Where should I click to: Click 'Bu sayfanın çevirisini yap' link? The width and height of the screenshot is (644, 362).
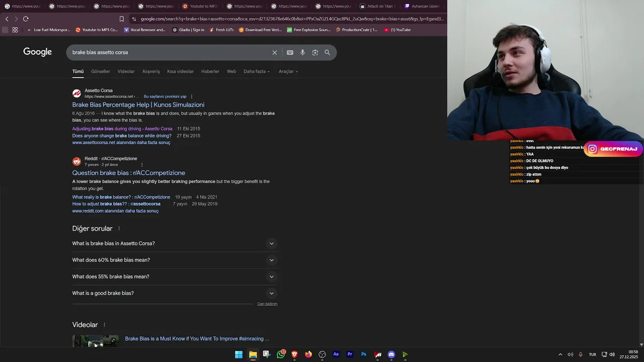(x=165, y=97)
